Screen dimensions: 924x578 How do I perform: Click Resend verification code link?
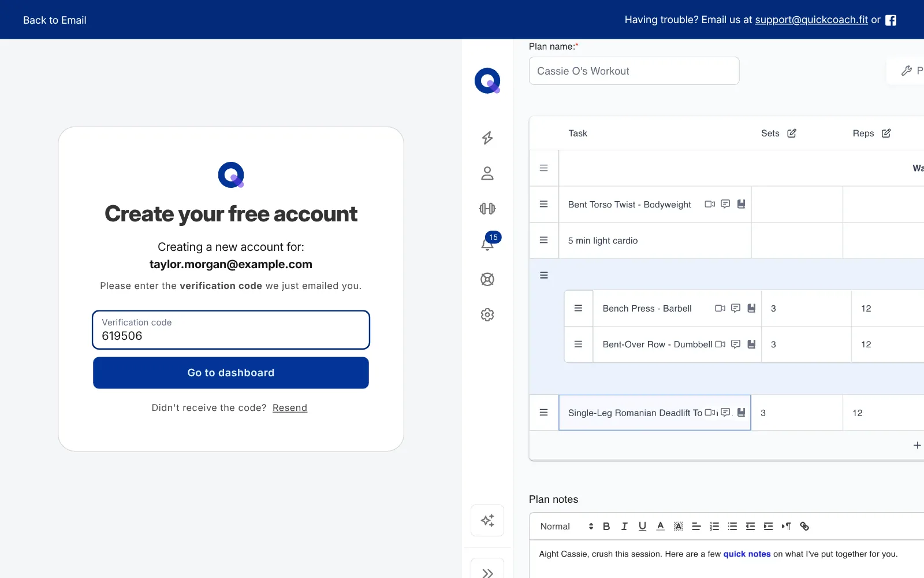[290, 407]
